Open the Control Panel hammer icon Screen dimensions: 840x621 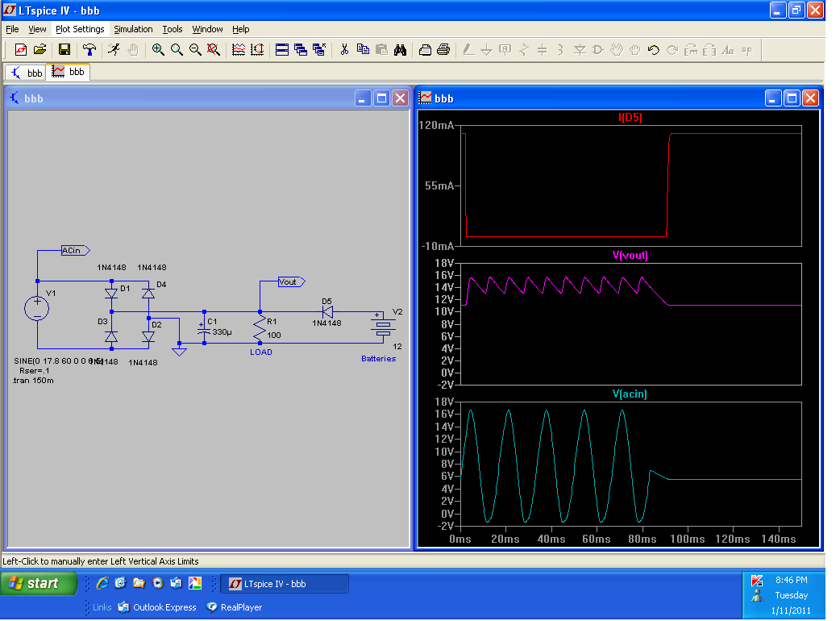coord(89,50)
